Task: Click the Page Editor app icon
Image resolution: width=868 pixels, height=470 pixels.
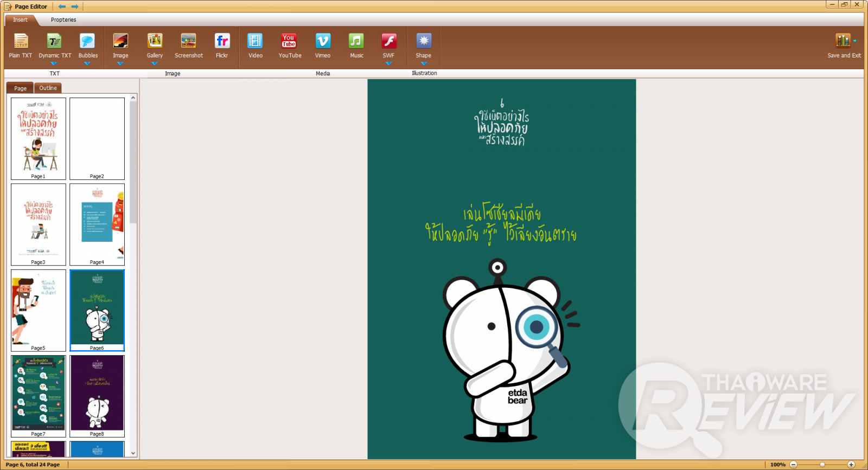Action: (8, 7)
